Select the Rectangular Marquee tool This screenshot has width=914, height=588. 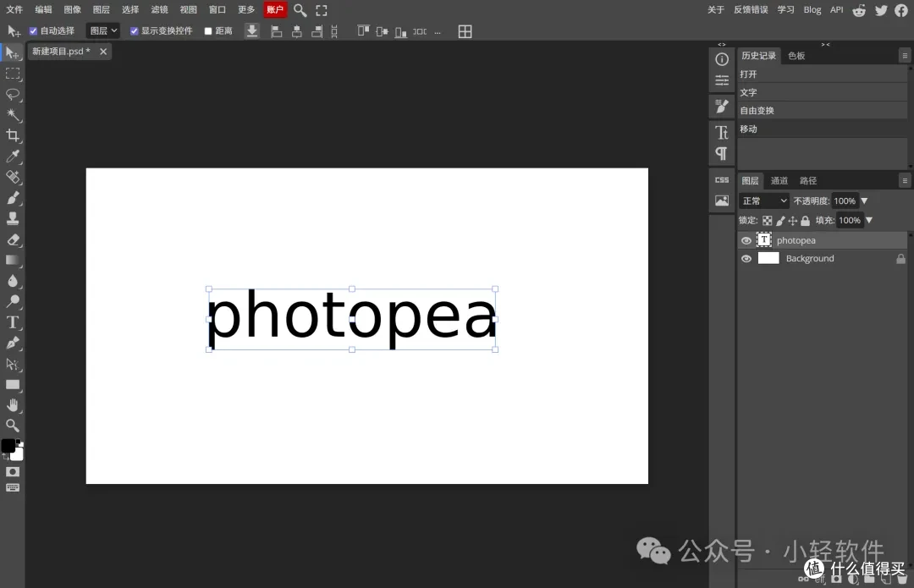[x=12, y=74]
